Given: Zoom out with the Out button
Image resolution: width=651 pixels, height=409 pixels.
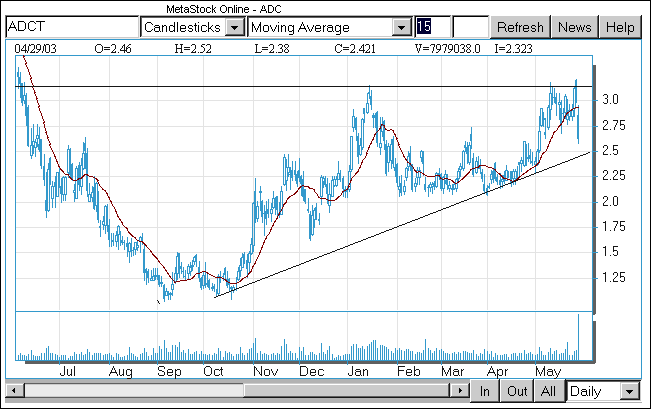Looking at the screenshot, I should pos(517,391).
